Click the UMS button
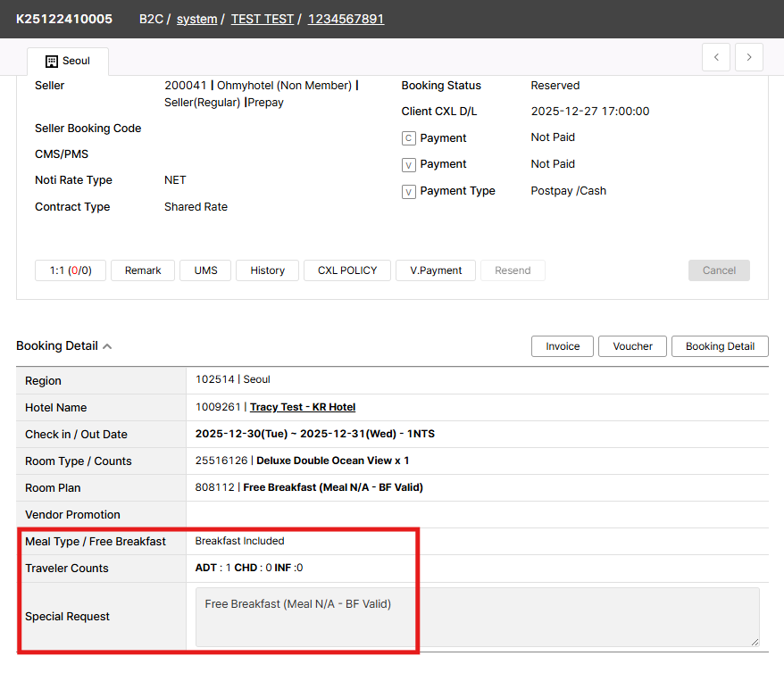 coord(205,270)
